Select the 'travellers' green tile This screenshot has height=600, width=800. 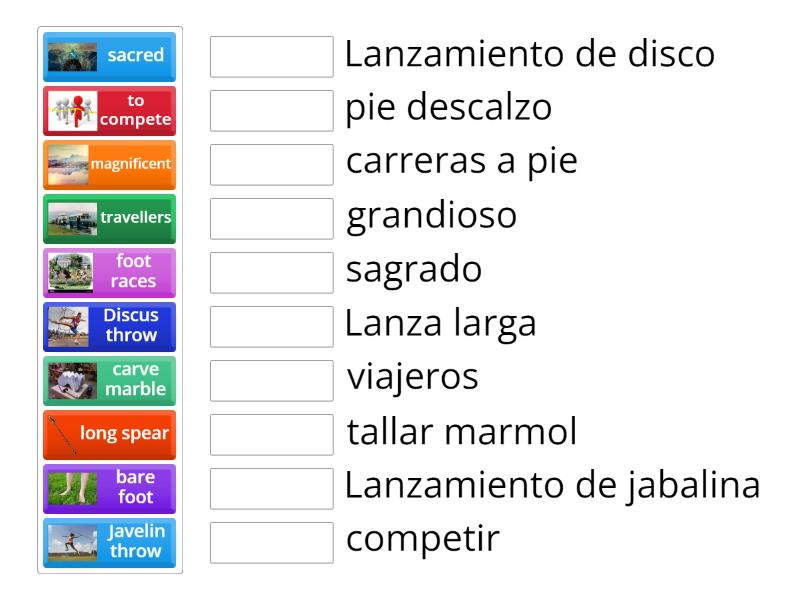pos(109,220)
